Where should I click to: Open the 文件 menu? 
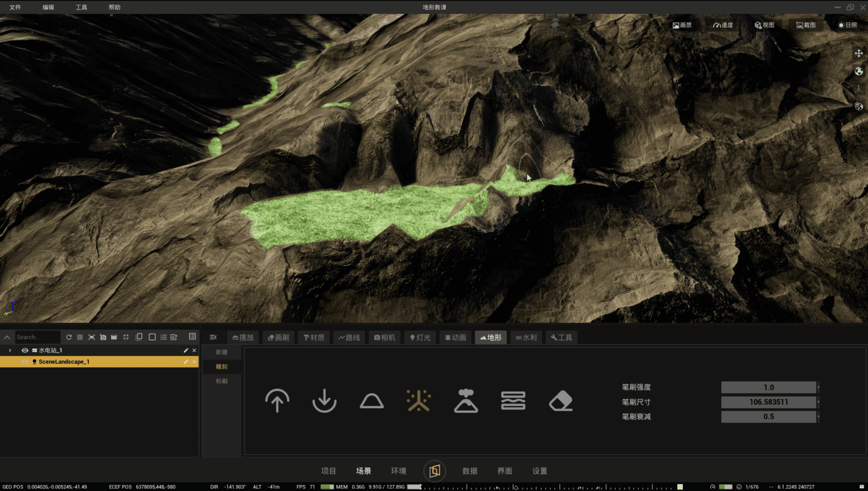pos(15,7)
